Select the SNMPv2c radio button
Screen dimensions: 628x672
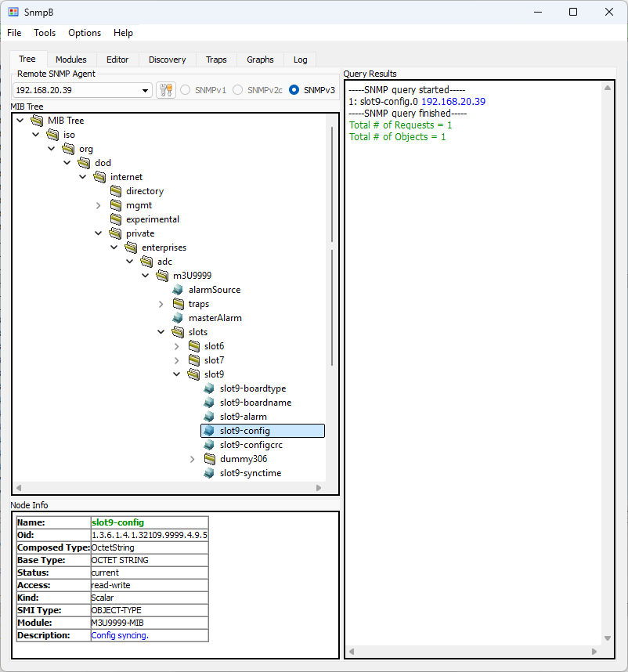pyautogui.click(x=238, y=90)
